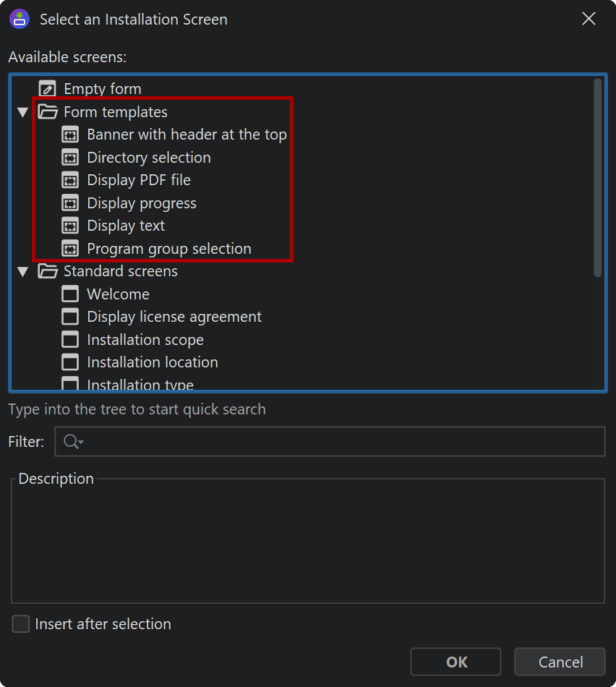Confirm with the OK button

click(x=455, y=662)
